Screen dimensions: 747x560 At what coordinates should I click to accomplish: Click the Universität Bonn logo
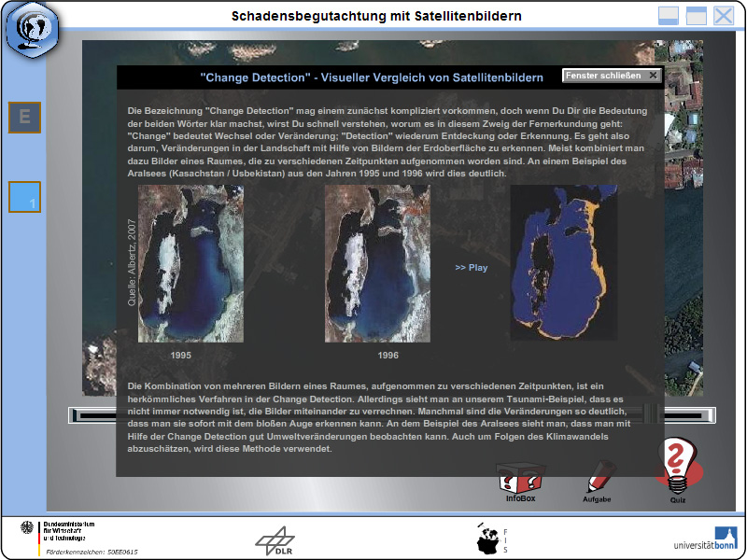point(705,539)
